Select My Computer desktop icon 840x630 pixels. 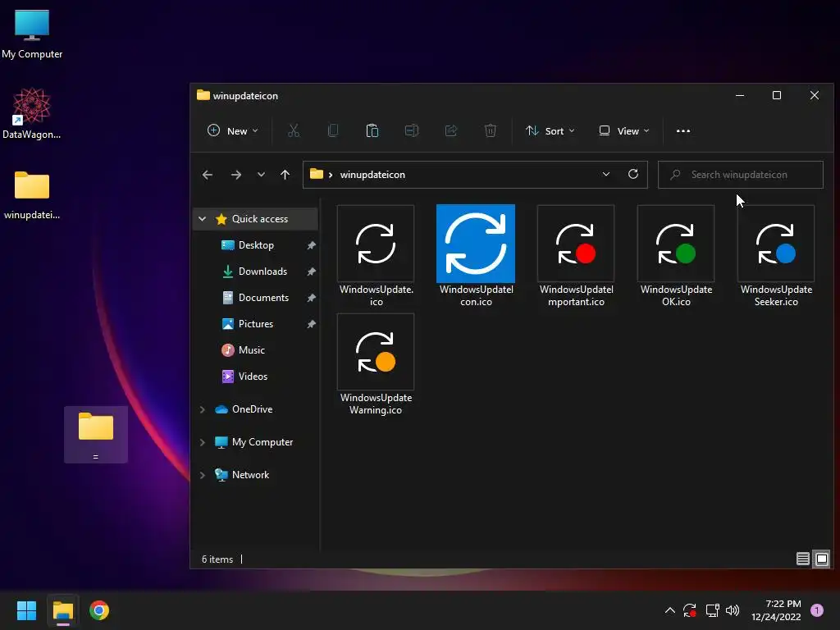click(32, 34)
